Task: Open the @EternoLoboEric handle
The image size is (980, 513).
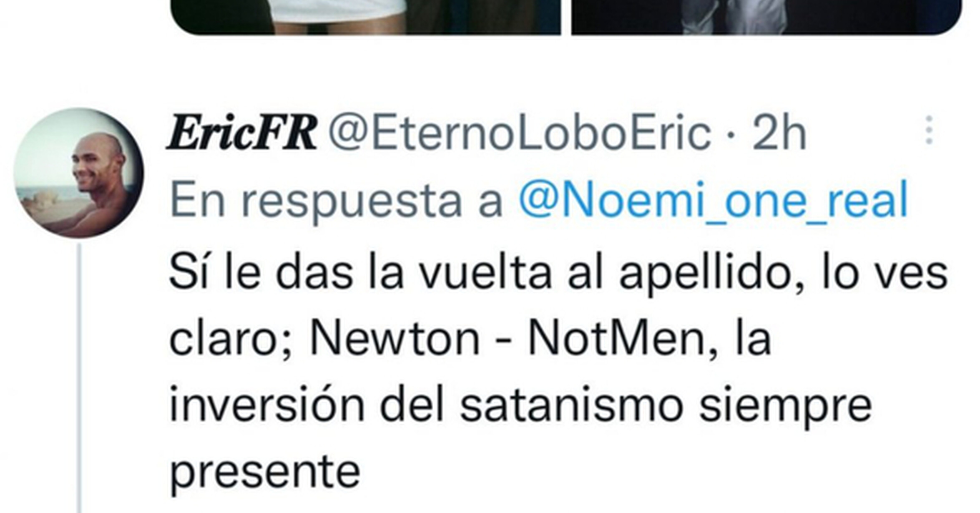Action: point(520,133)
